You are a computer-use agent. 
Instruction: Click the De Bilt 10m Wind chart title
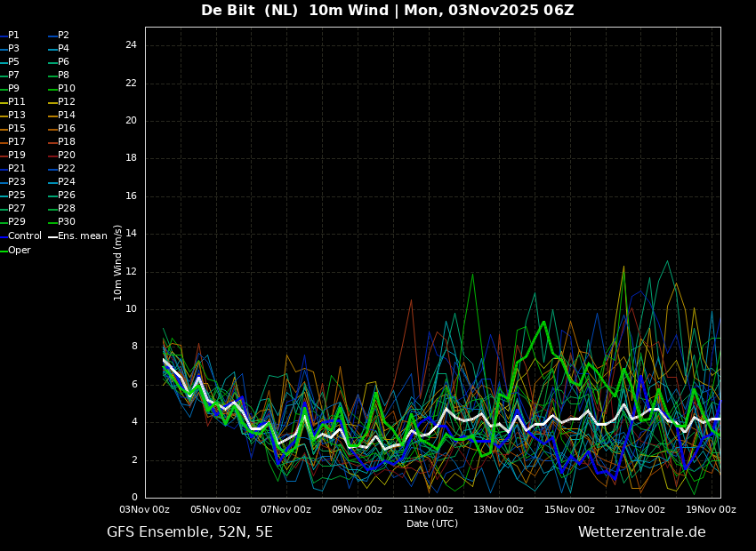tap(387, 11)
